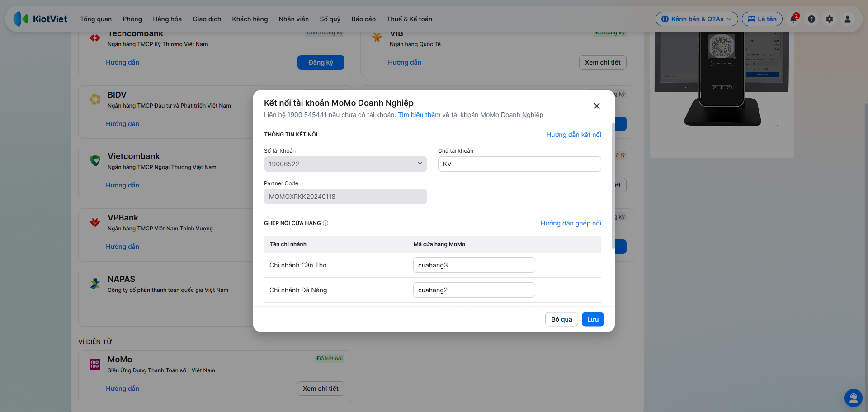The width and height of the screenshot is (868, 412).
Task: Open the settings gear icon
Action: pyautogui.click(x=830, y=19)
